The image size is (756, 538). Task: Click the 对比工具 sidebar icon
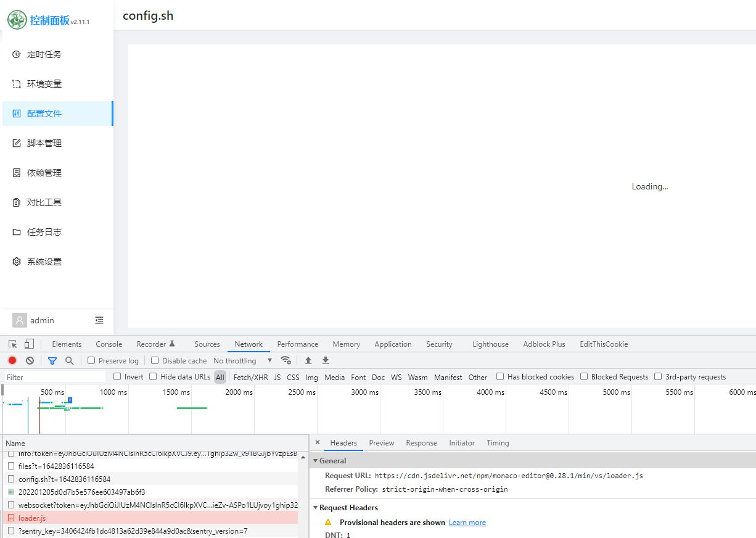17,202
